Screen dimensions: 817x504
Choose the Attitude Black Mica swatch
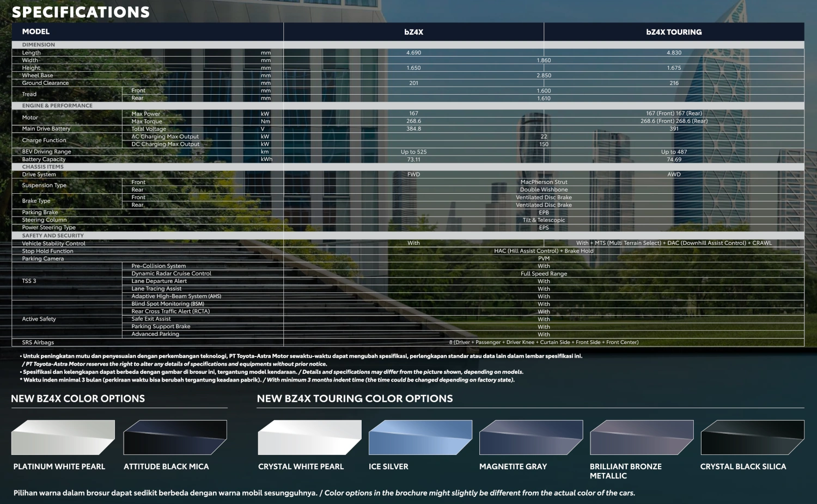point(175,437)
